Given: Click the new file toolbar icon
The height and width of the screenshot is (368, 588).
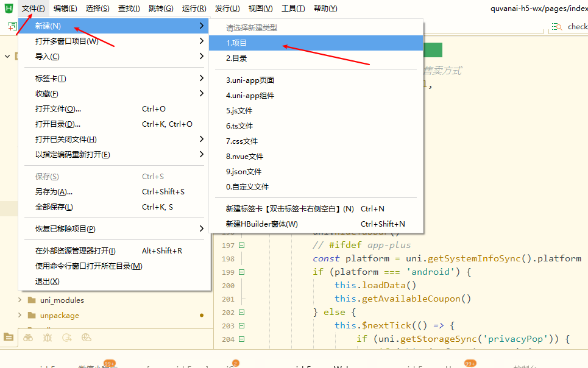Looking at the screenshot, I should [12, 26].
